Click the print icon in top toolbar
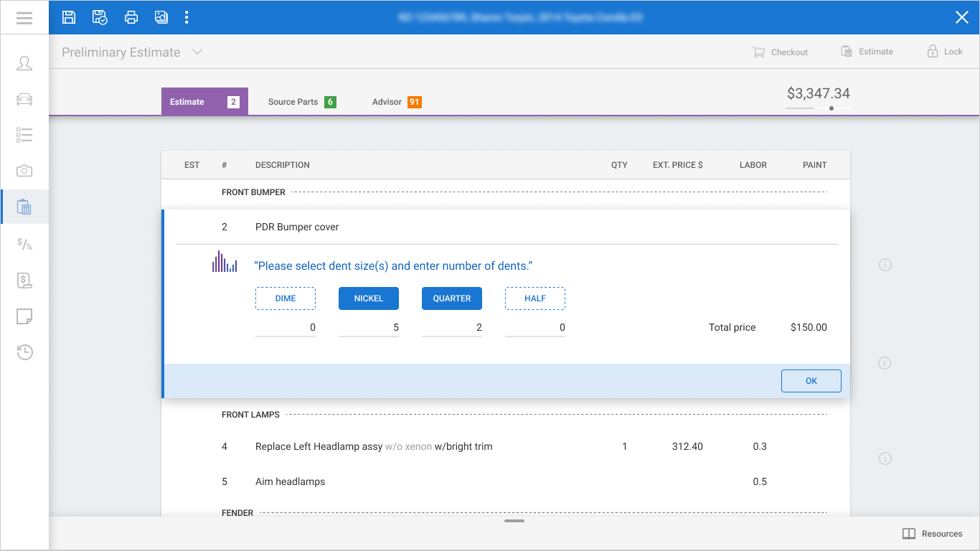 [131, 17]
